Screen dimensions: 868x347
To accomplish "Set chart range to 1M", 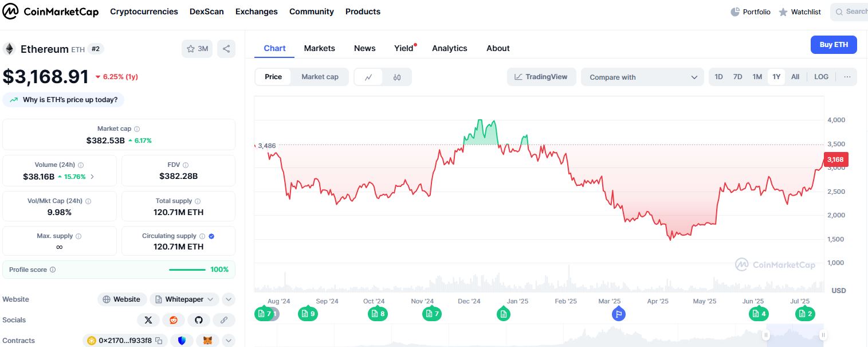I will point(757,77).
